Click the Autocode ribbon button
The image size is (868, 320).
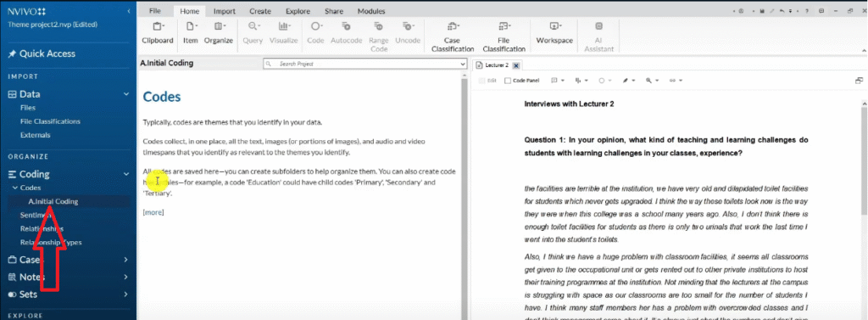(347, 33)
